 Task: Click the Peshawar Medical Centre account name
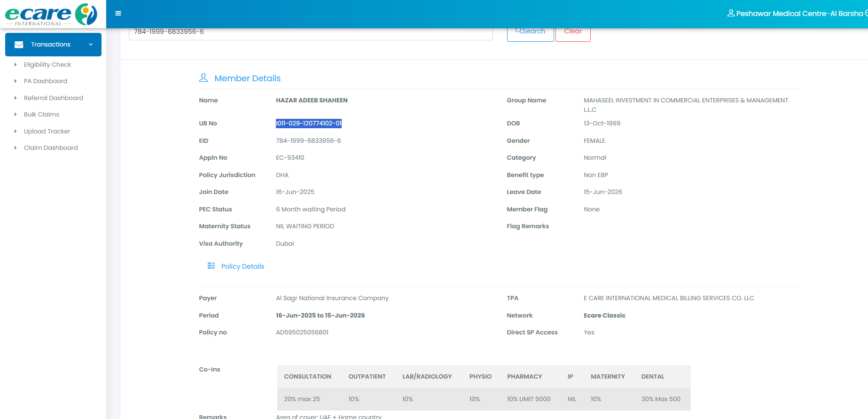799,14
